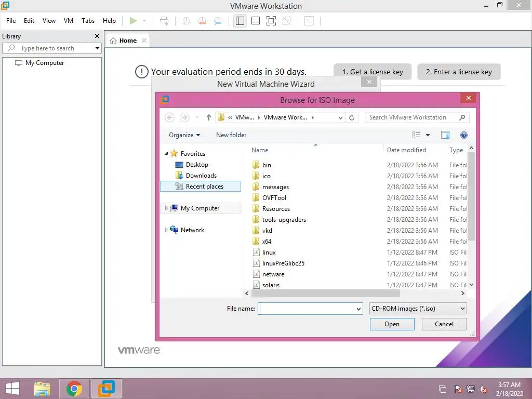Collapse the Favorites tree node
Image resolution: width=532 pixels, height=399 pixels.
point(166,153)
